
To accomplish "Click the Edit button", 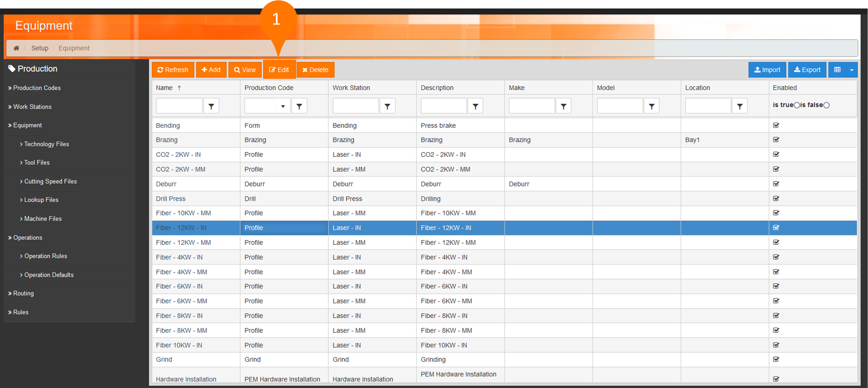I will (x=279, y=70).
